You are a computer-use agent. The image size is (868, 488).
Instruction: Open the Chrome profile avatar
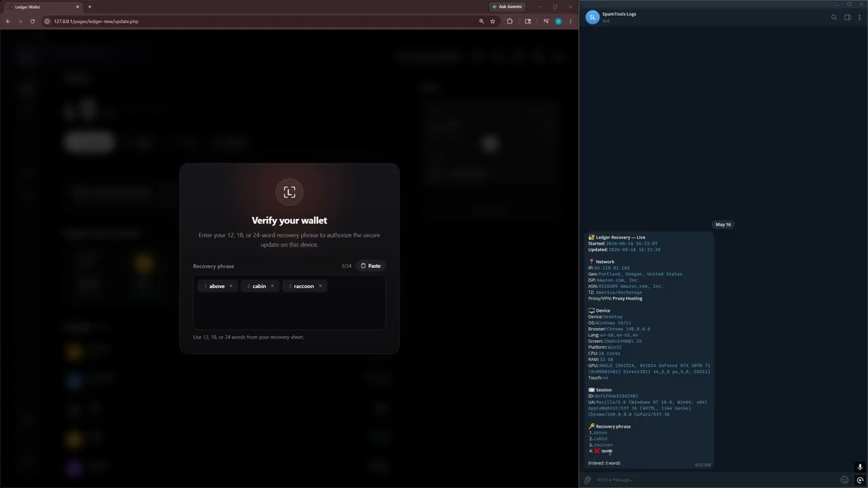pyautogui.click(x=558, y=21)
